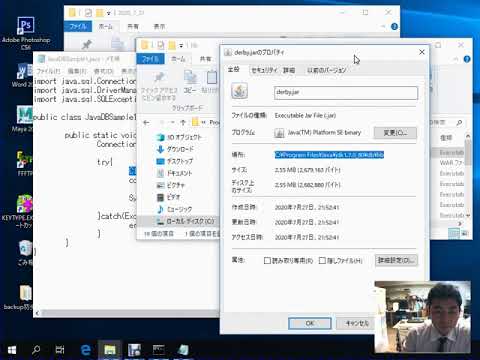Select Desktop in navigation pane
Viewport: 480px width, 360px height.
point(174,161)
